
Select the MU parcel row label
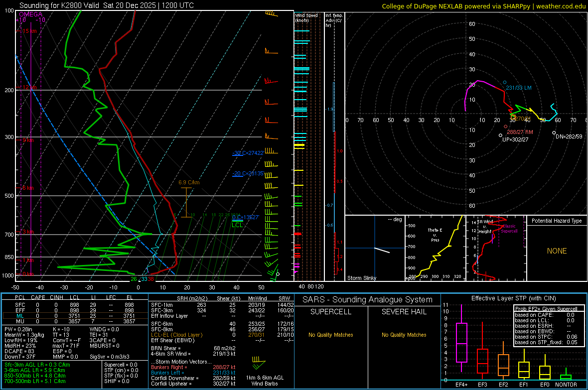20,321
